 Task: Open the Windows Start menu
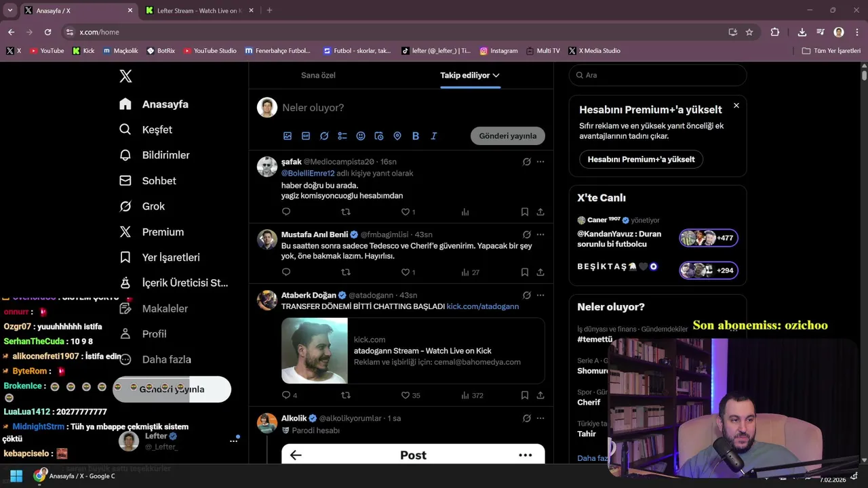pos(16,476)
